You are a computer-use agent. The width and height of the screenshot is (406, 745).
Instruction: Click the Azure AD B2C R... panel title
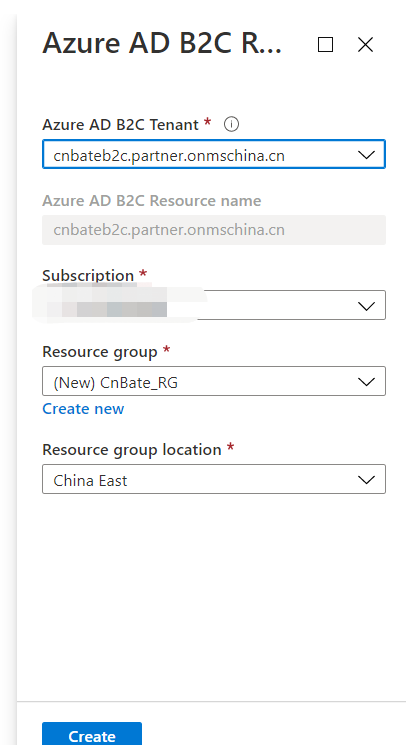point(162,43)
